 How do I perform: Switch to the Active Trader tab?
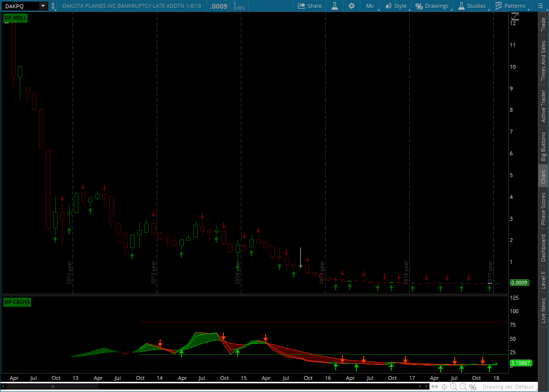(x=543, y=106)
